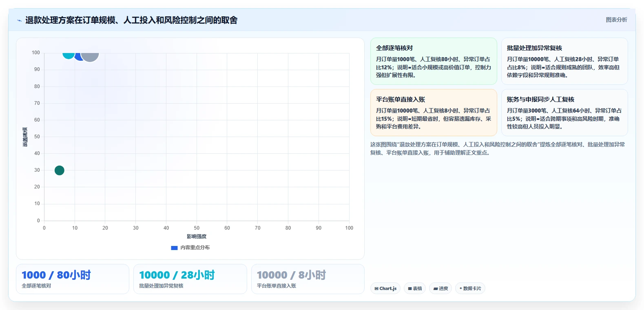Select the Chart.js tag
The image size is (644, 310).
pos(385,288)
